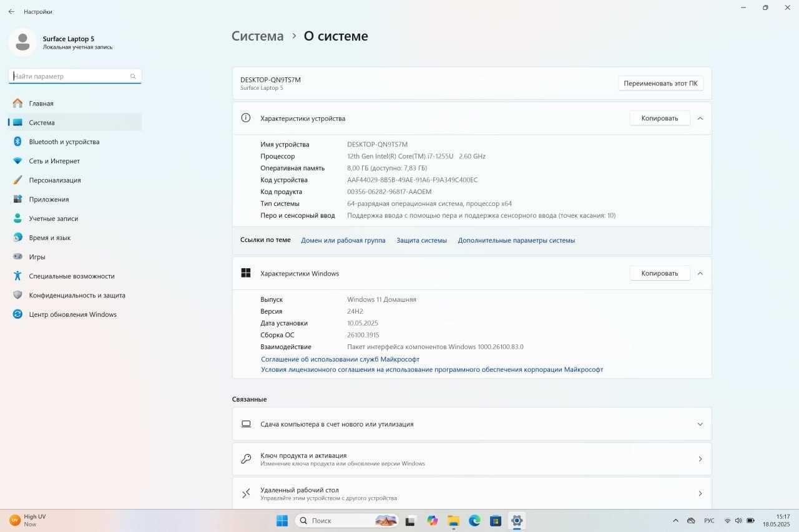
Task: Click the back arrow in Settings header
Action: click(11, 11)
